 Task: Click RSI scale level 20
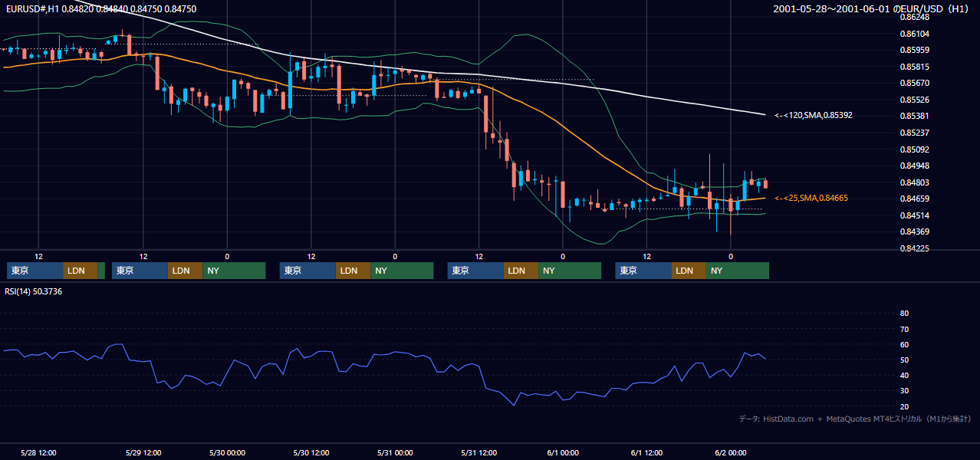click(x=904, y=406)
